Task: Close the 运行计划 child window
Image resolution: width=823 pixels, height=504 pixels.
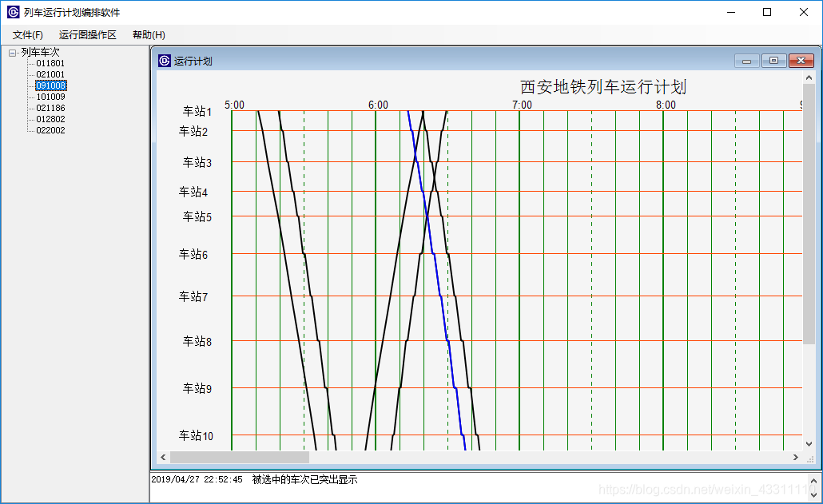Action: [801, 61]
